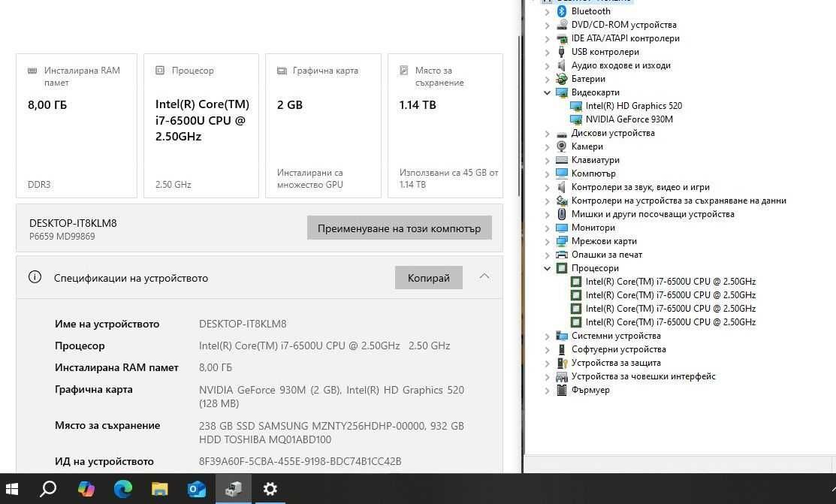Screen dimensions: 836x504
Task: Expand the Монитори node
Action: (x=547, y=228)
